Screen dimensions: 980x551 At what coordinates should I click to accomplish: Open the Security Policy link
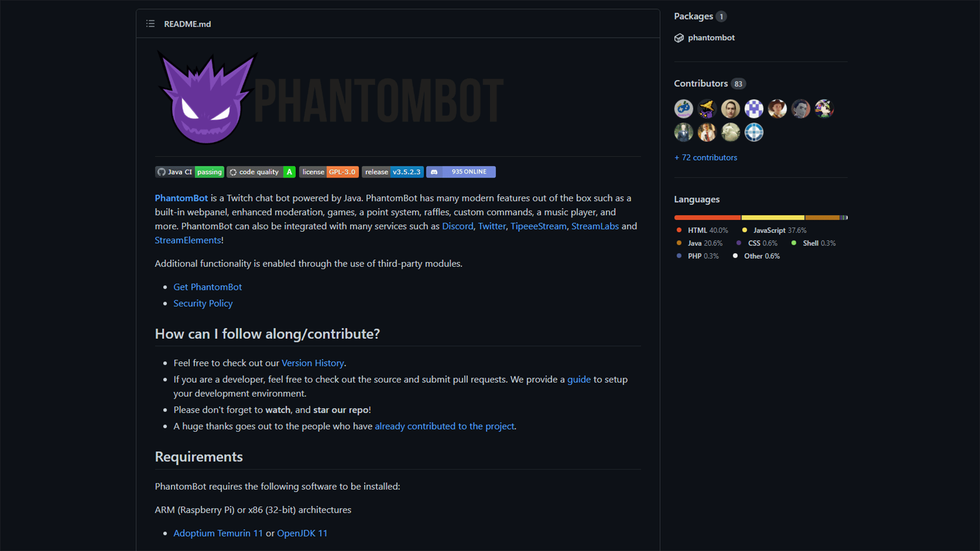[203, 304]
